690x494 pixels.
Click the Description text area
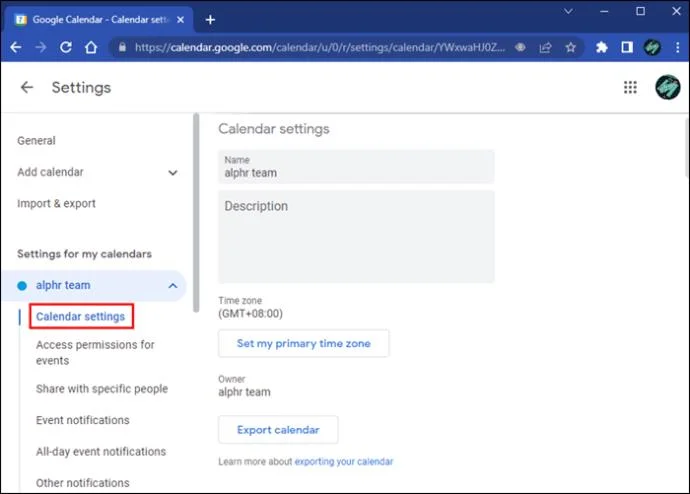coord(356,236)
